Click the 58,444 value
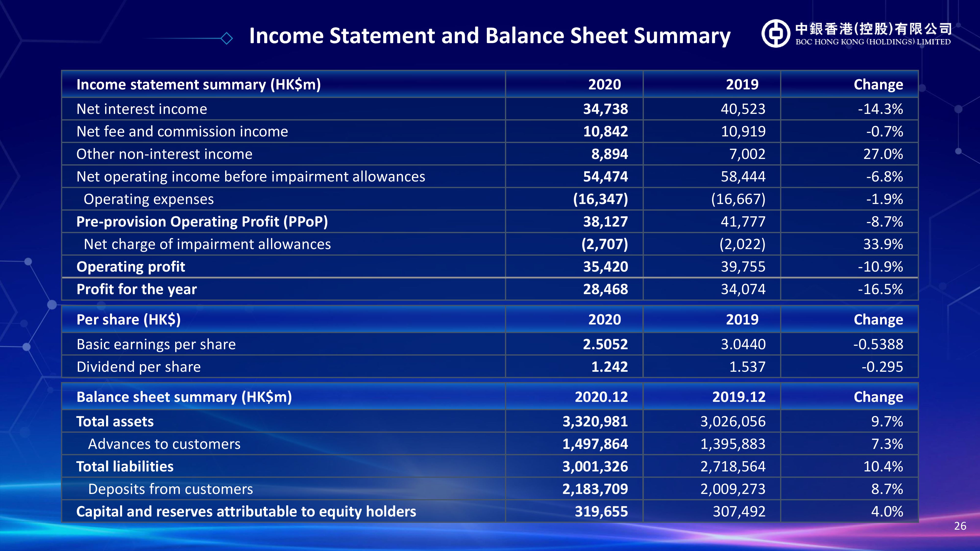 point(743,176)
